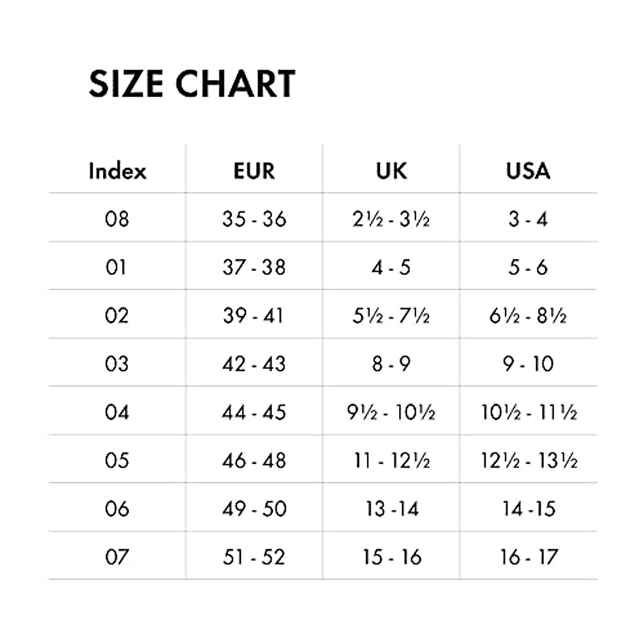
Task: Click EUR size 35 - 36 cell
Action: pos(254,219)
